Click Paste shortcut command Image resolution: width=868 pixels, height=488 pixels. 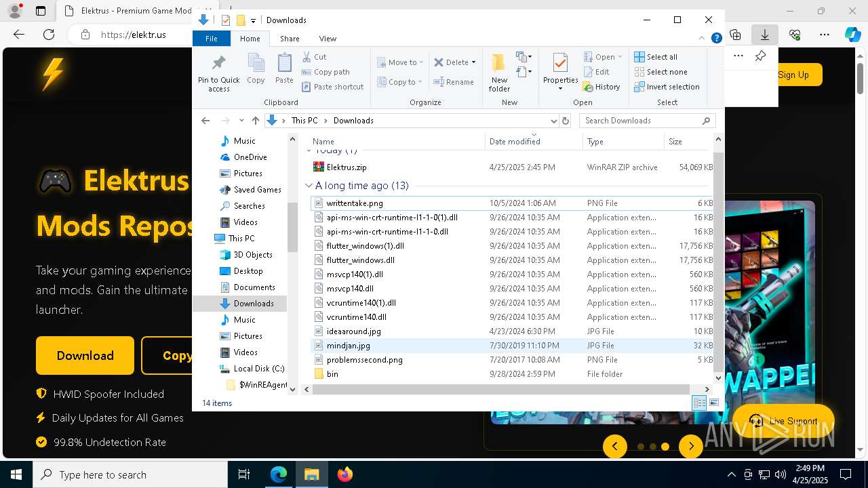[x=332, y=87]
